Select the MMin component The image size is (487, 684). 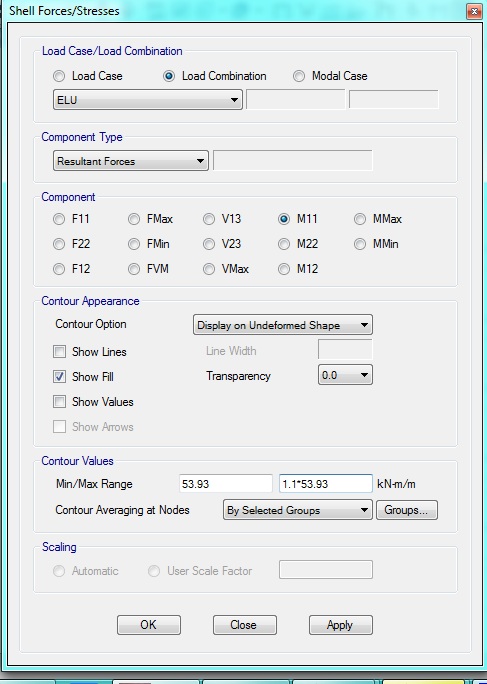360,244
